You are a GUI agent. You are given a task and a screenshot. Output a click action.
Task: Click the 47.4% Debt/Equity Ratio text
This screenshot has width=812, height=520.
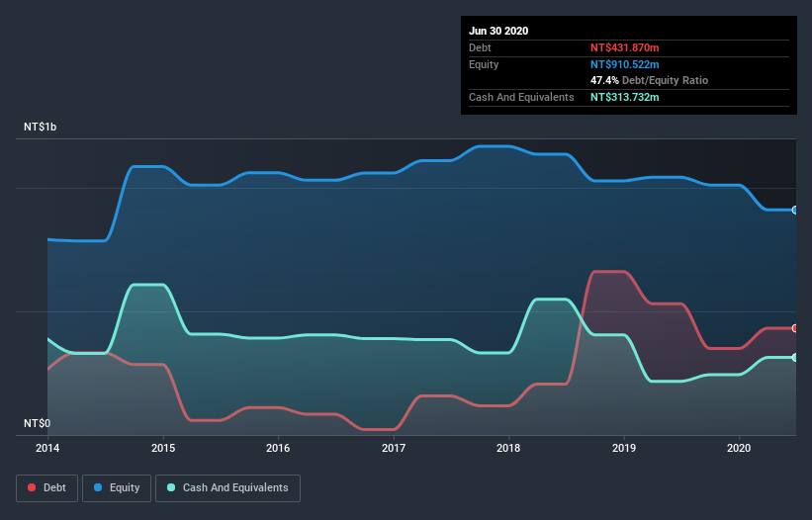click(x=650, y=80)
